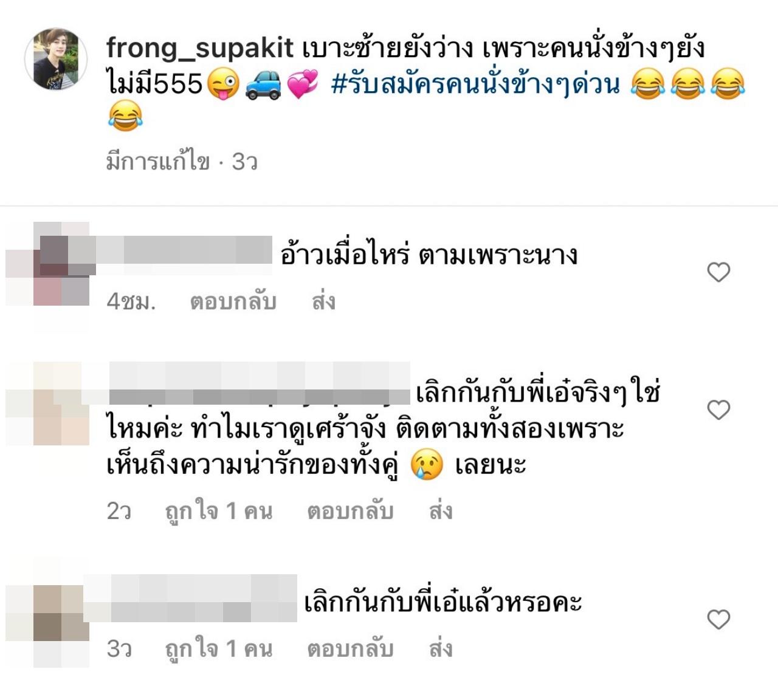Like the comment 'อ้าวเมื่อไหร่ ตามเพราะนาง'

[x=718, y=272]
